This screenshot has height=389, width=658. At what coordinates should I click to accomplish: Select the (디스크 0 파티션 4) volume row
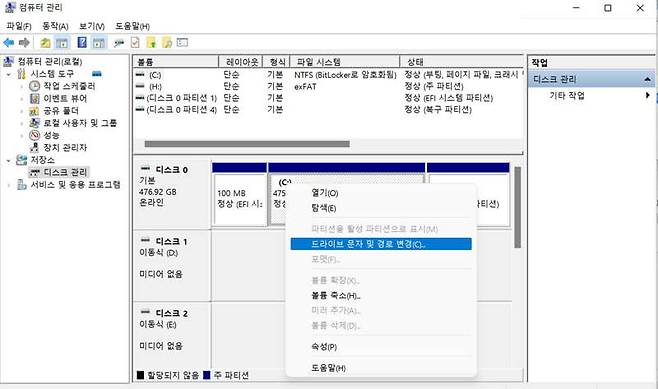tap(328, 110)
